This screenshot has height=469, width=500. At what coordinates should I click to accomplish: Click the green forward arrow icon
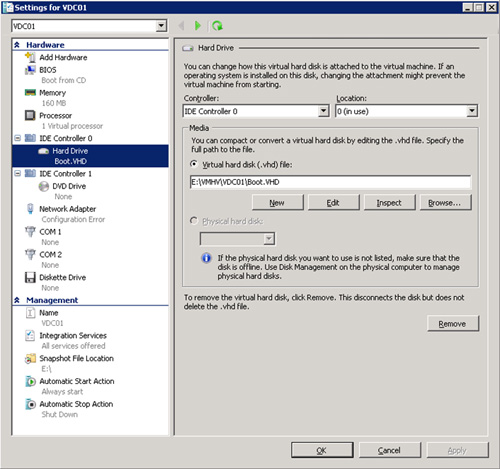point(198,26)
